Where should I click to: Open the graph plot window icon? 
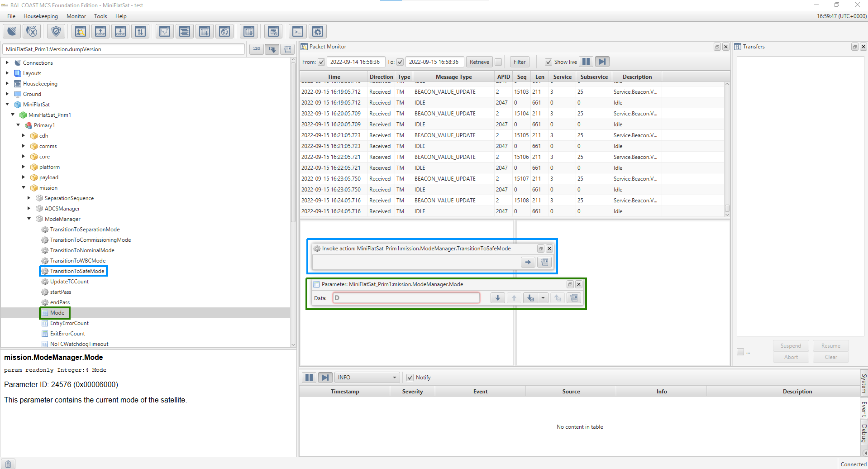165,31
